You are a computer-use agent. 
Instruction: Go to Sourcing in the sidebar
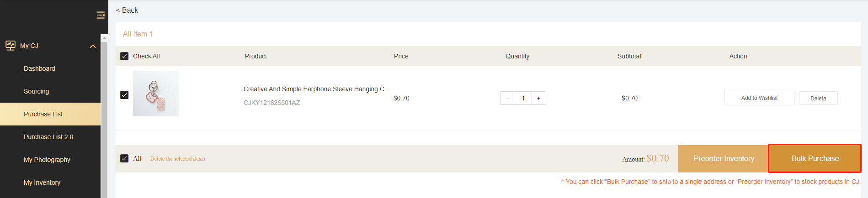(x=36, y=91)
